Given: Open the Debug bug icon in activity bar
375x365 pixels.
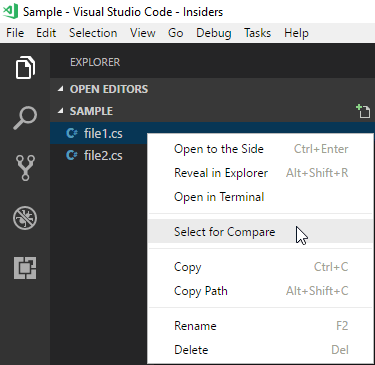Looking at the screenshot, I should tap(25, 218).
